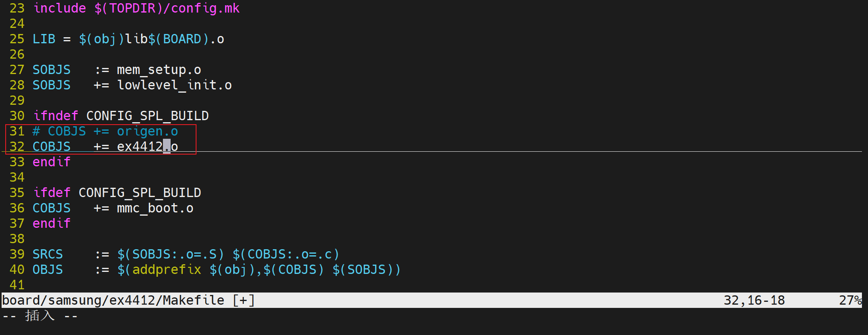
Task: Click the commented origen.o text
Action: point(147,131)
